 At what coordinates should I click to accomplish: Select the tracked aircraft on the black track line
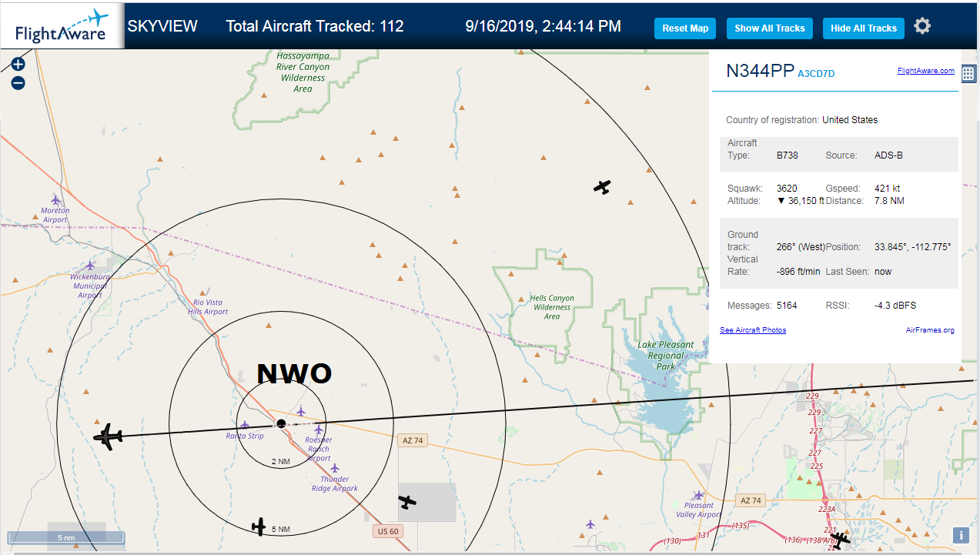point(108,436)
